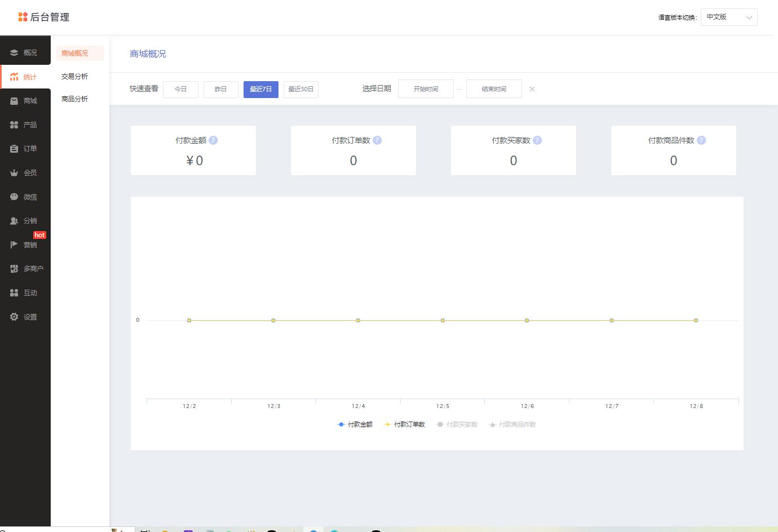Select 商城概况 submenu item
Screen dimensions: 778x532
(x=80, y=53)
